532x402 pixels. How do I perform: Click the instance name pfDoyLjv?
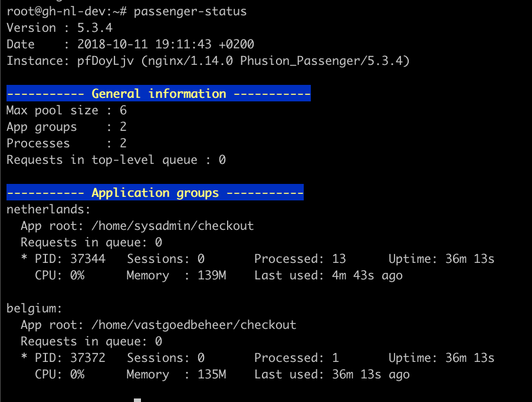[106, 61]
